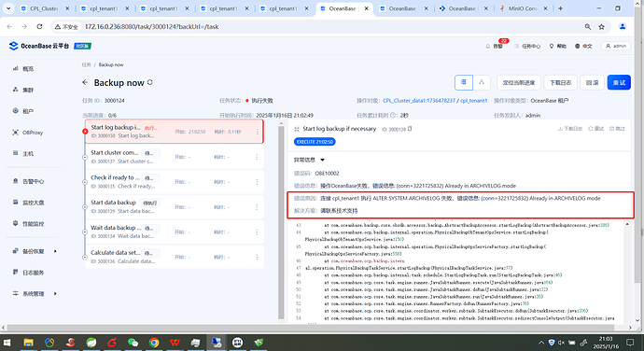This screenshot has width=644, height=351.
Task: Open the cpl_tenant1 tenant link
Action: (x=473, y=101)
